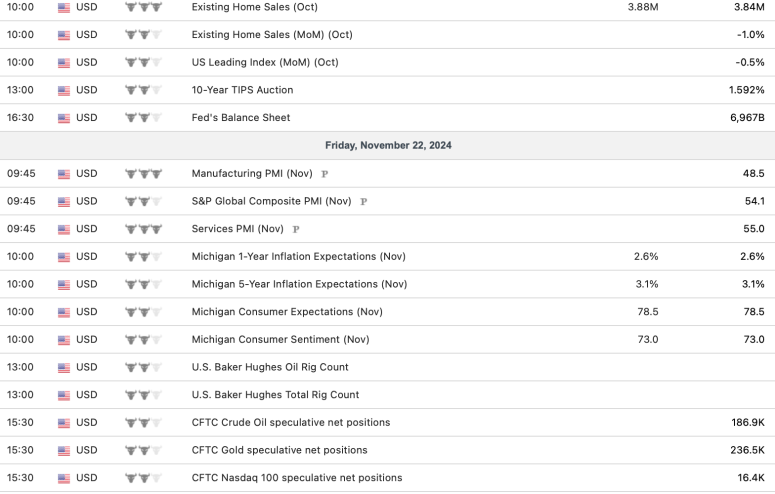
Task: Click the bull importance icons for Fed's Balance Sheet
Action: pos(143,118)
